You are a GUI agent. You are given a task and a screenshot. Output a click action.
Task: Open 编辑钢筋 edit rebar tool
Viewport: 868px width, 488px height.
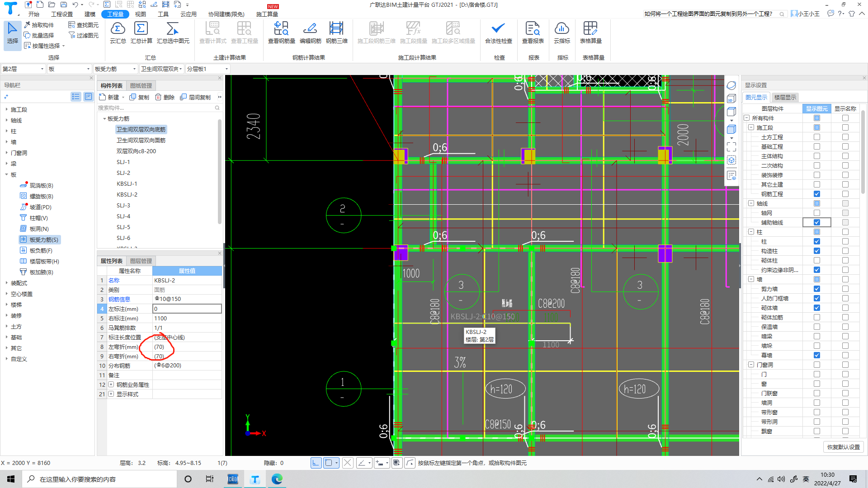point(310,33)
